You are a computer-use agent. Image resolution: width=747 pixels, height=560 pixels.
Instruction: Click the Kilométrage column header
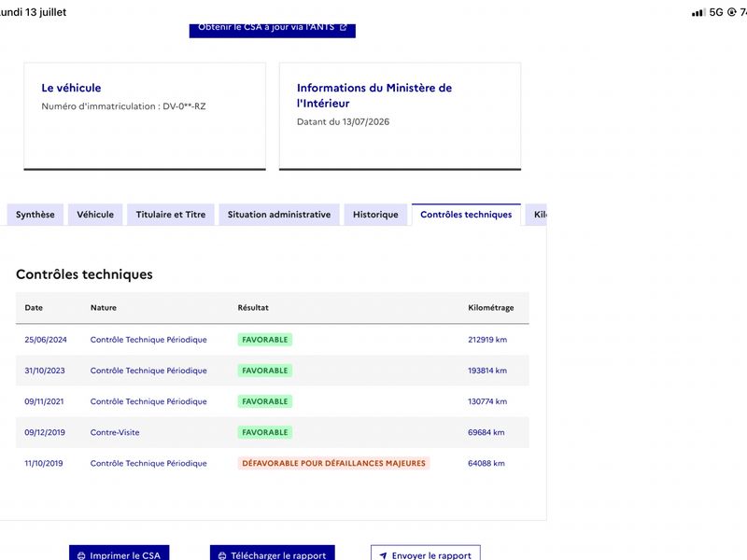491,308
